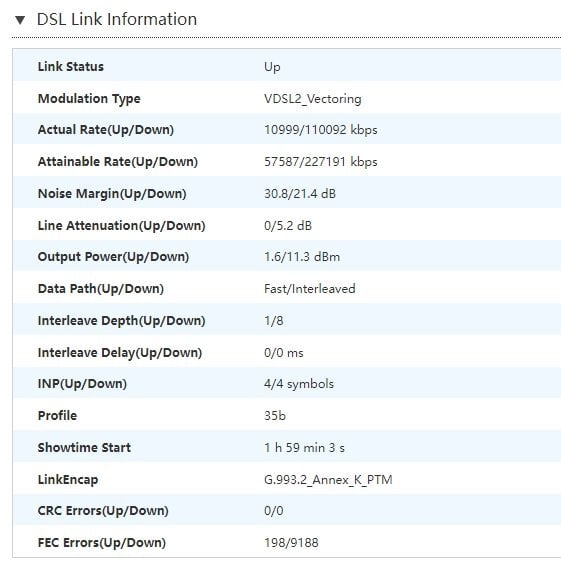This screenshot has height=586, width=561.
Task: Select the CRC Errors value 0/0
Action: coord(274,511)
